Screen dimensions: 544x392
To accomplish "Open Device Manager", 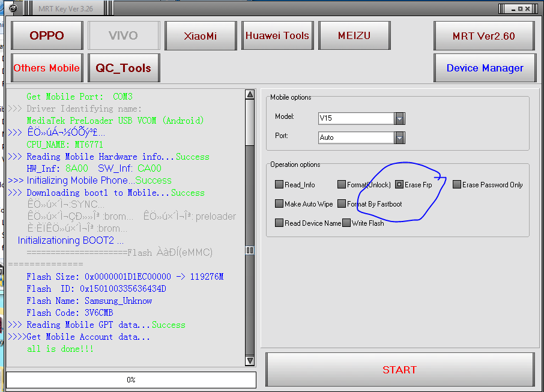I will pyautogui.click(x=485, y=68).
